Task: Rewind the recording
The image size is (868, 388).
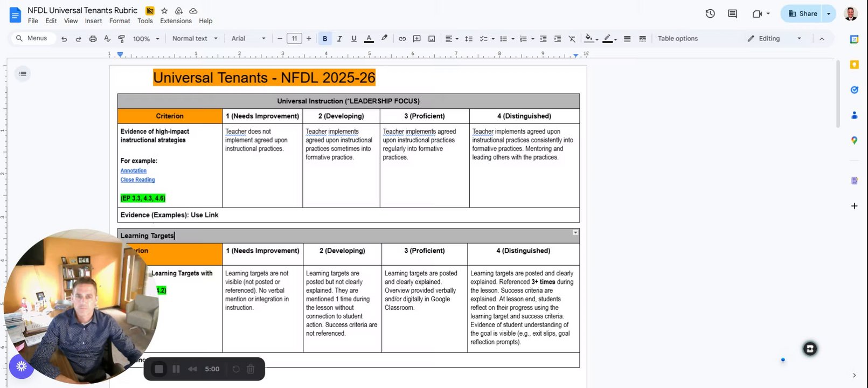Action: [192, 369]
